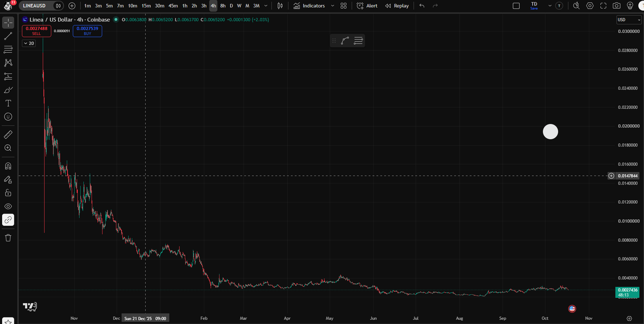Click the white circle marker on chart
The image size is (644, 324).
tap(551, 131)
